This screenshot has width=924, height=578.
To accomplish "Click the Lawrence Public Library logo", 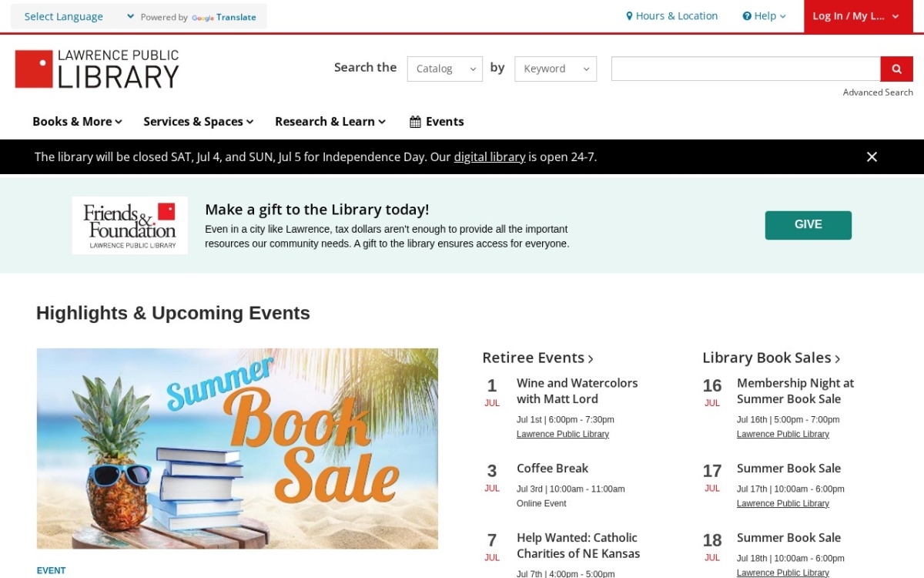I will coord(97,69).
